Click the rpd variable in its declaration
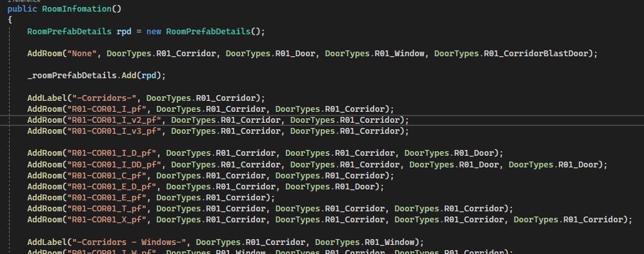 pos(124,31)
